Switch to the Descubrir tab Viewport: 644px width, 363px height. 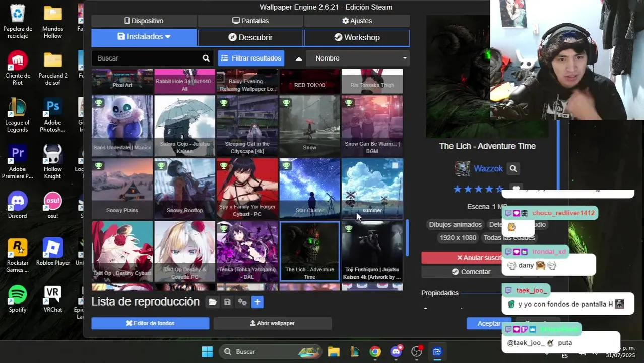[x=250, y=37]
